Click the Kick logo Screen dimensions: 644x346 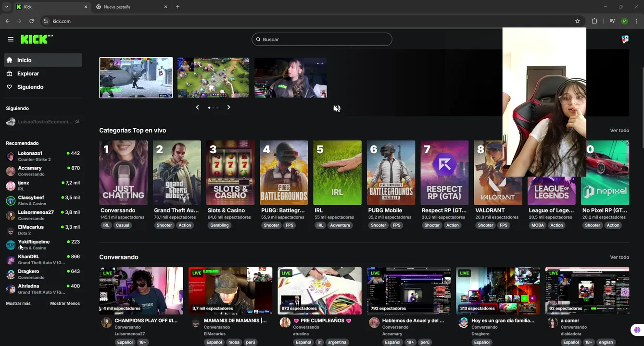point(37,39)
